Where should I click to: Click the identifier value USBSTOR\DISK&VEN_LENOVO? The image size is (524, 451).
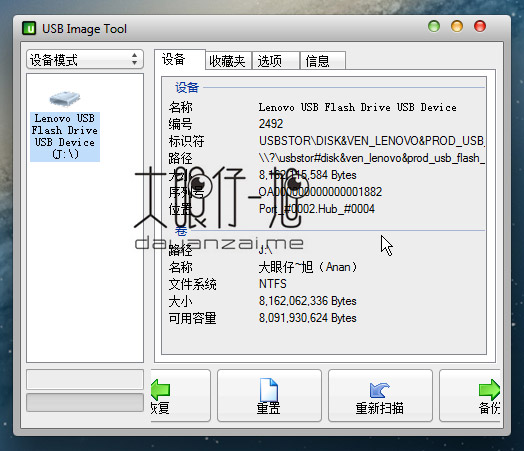pos(371,141)
